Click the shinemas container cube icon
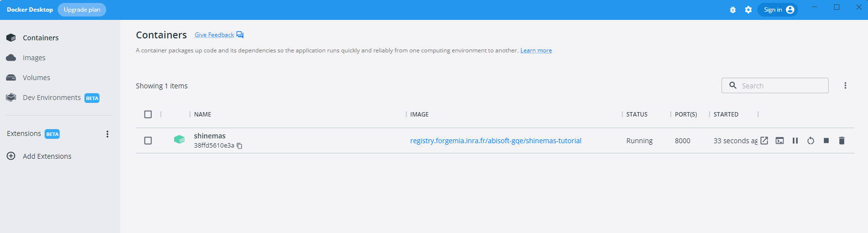 (179, 140)
